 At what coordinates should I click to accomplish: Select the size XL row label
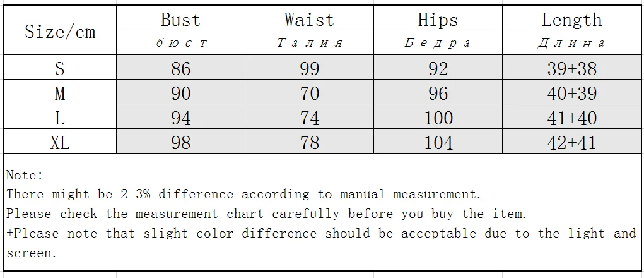[60, 142]
